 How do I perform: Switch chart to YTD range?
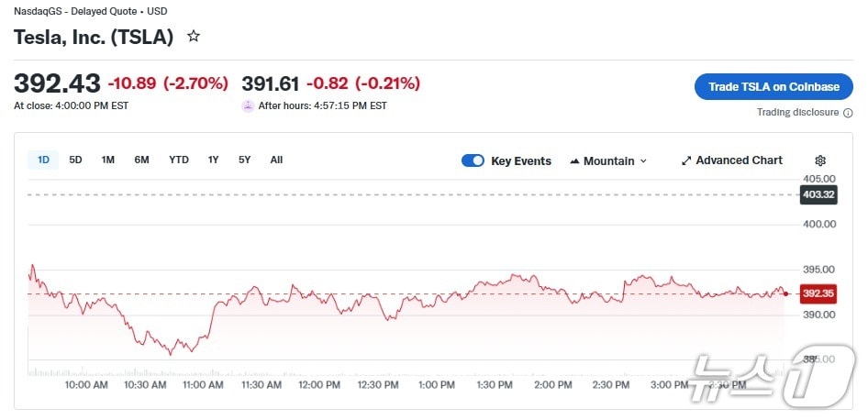pyautogui.click(x=179, y=160)
